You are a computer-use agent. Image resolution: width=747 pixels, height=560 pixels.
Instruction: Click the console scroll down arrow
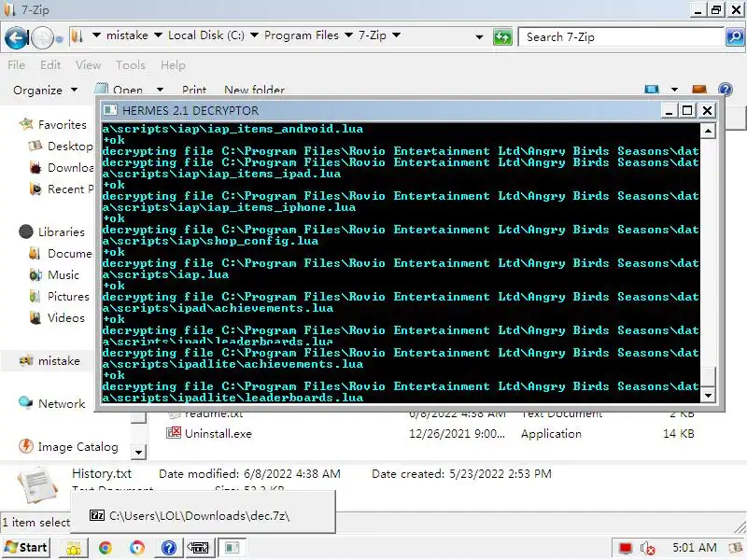[x=708, y=395]
